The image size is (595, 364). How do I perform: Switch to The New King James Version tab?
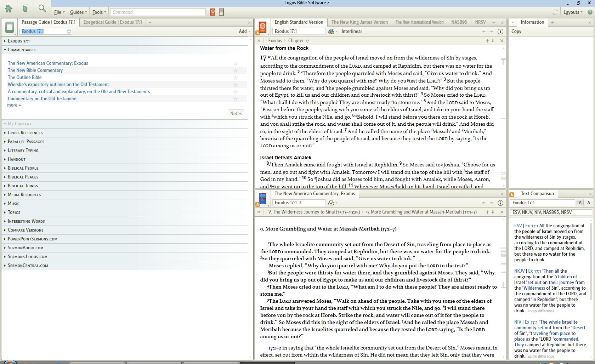(359, 22)
